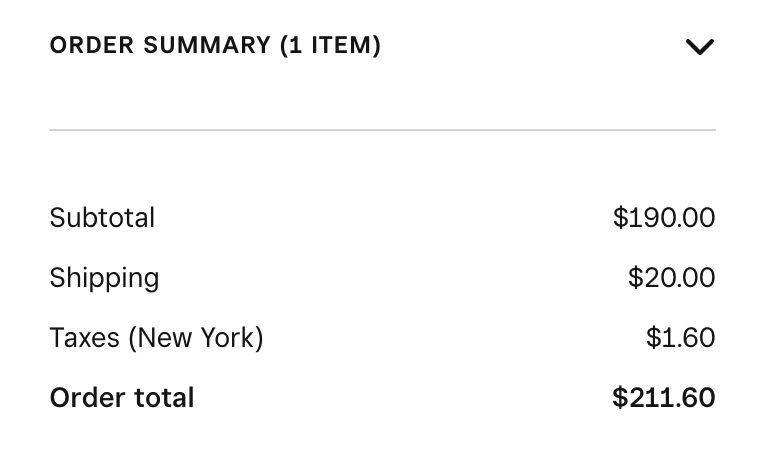776x456 pixels.
Task: Click the ORDER SUMMARY heading
Action: click(160, 45)
